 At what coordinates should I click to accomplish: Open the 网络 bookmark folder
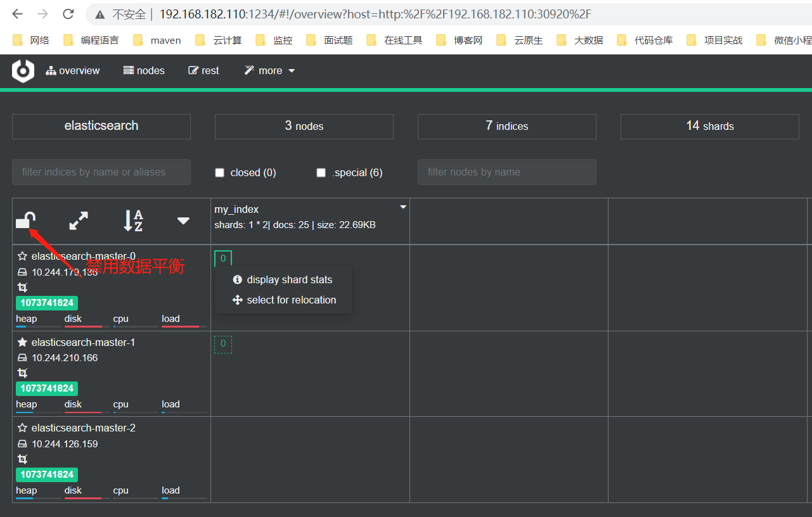[x=31, y=40]
